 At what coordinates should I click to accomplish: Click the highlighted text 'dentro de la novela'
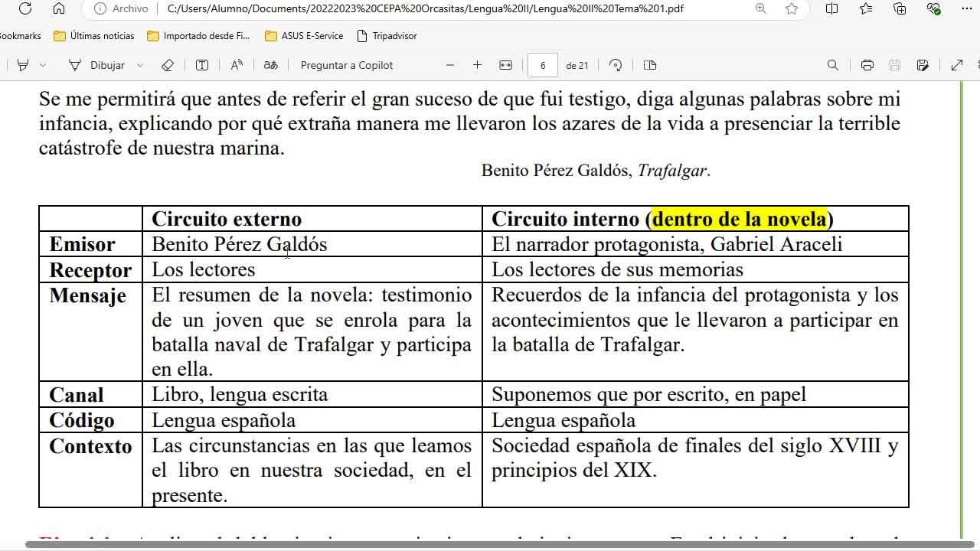point(740,219)
